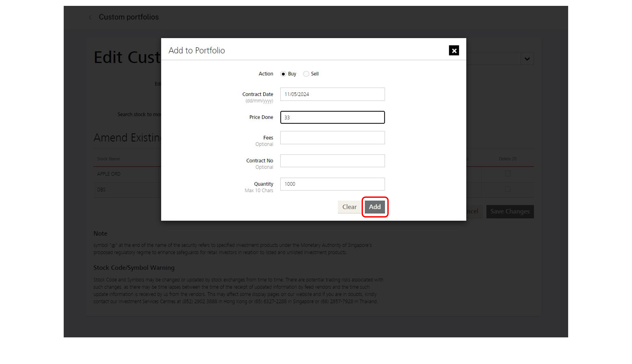Open the portfolio dropdown chevron at top right
This screenshot has width=632, height=364.
click(x=527, y=59)
